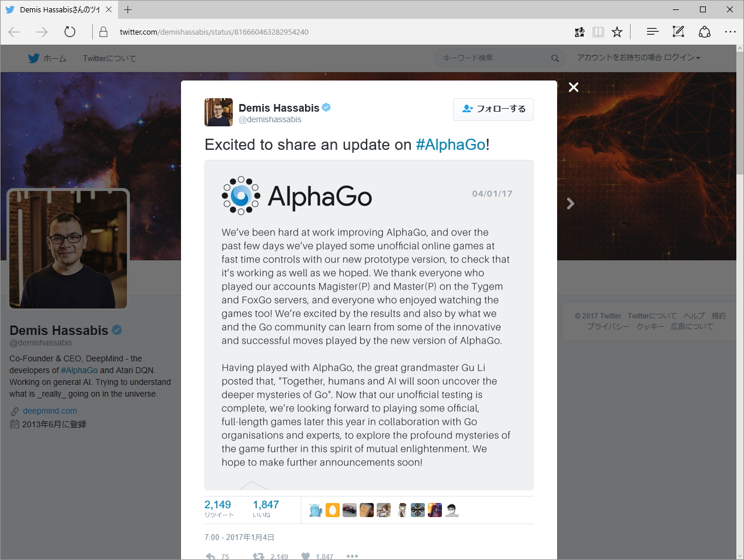Open the ログイン dropdown

pos(682,58)
